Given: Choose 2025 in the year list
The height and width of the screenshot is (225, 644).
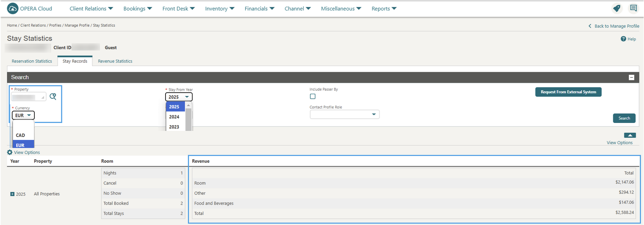Looking at the screenshot, I should coord(175,107).
